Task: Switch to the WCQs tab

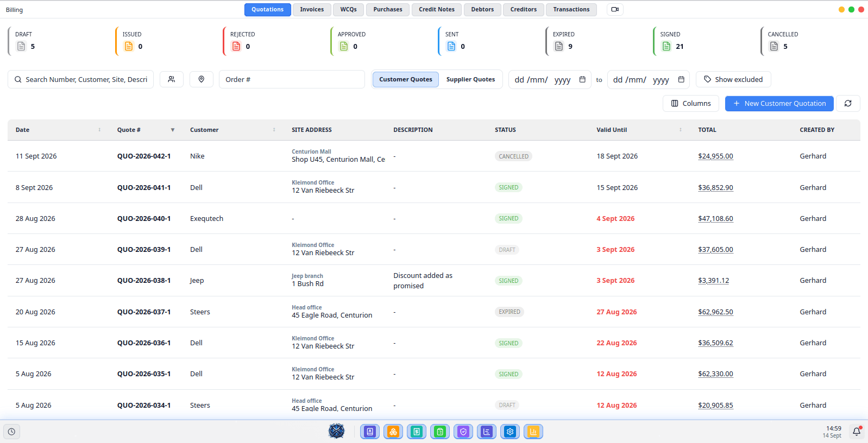Action: (349, 9)
